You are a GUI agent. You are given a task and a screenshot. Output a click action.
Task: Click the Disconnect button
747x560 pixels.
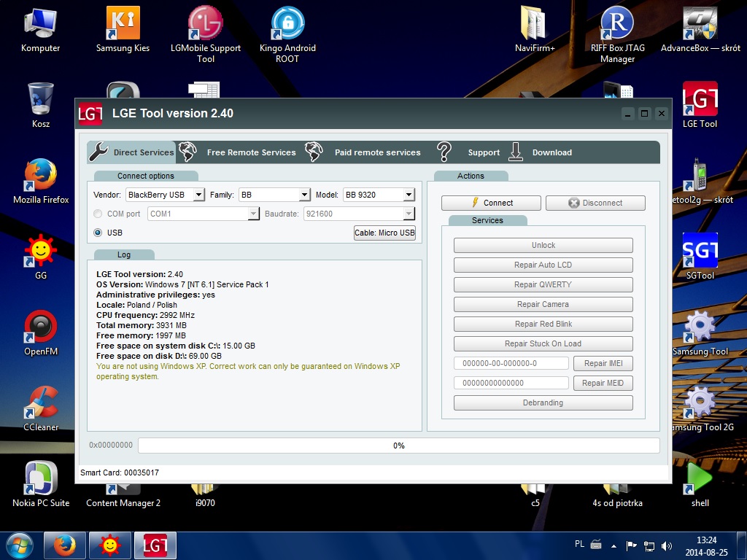tap(595, 203)
